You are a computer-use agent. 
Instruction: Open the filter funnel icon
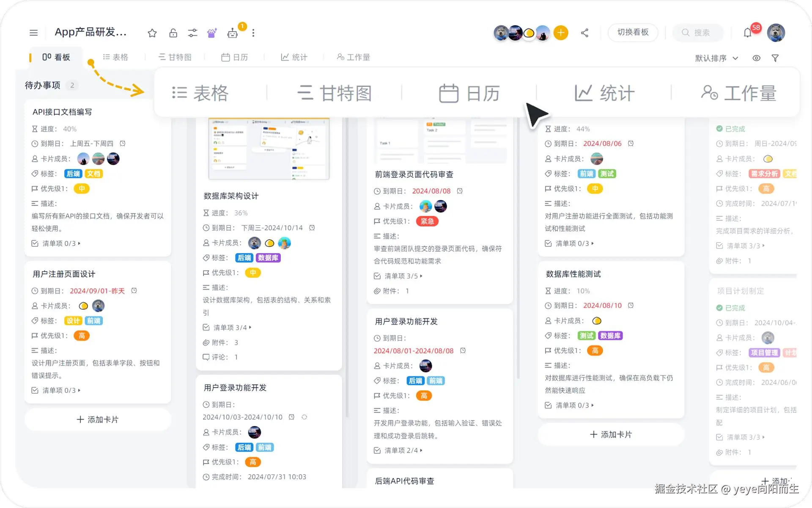click(x=775, y=58)
